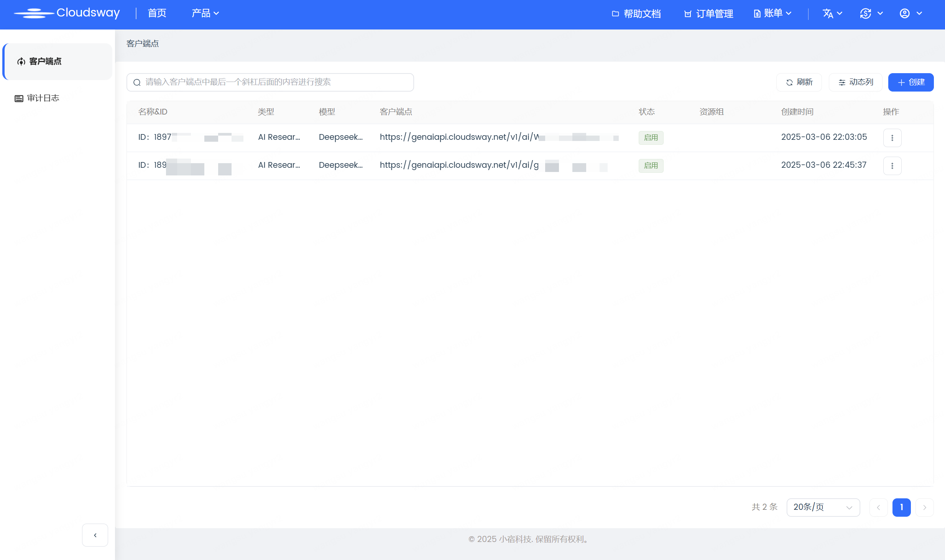
Task: Click the Cloudsway logo
Action: (67, 13)
